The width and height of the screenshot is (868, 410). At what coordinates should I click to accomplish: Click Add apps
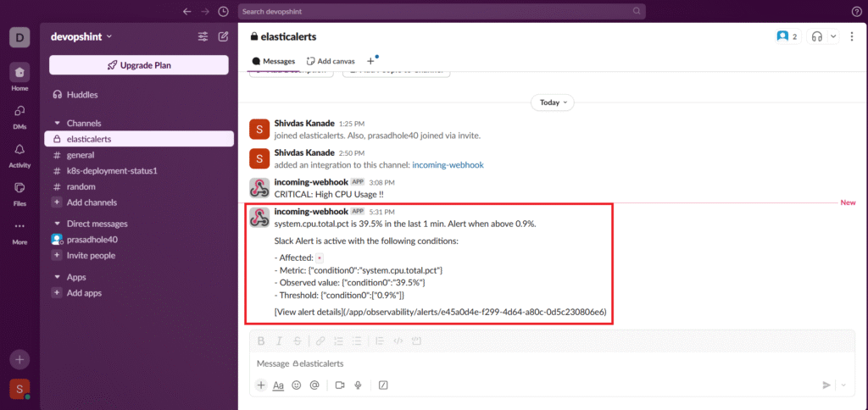(139, 293)
